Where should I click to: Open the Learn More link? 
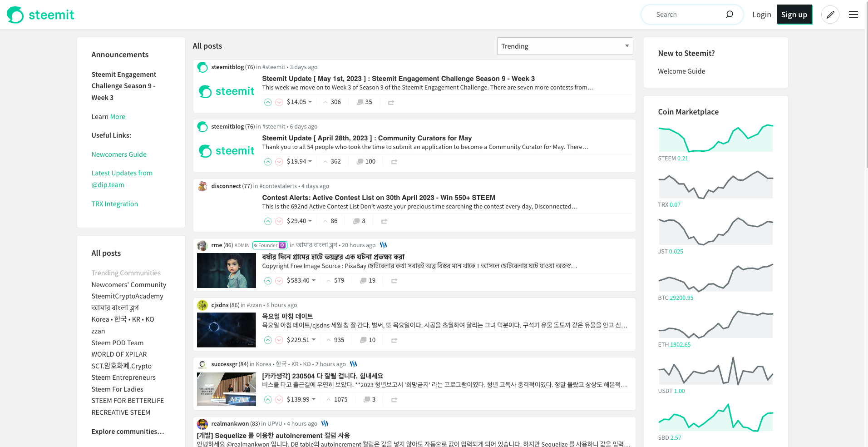(x=118, y=117)
